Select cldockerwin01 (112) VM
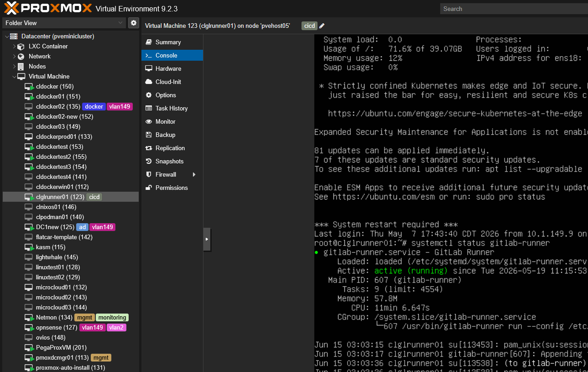Viewport: 588px width, 372px height. [x=71, y=187]
